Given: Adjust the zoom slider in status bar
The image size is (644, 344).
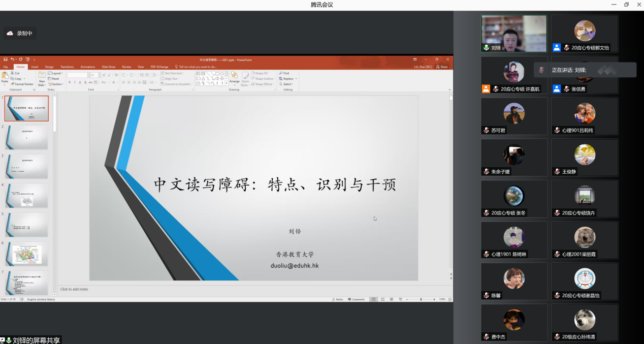Looking at the screenshot, I should 421,299.
